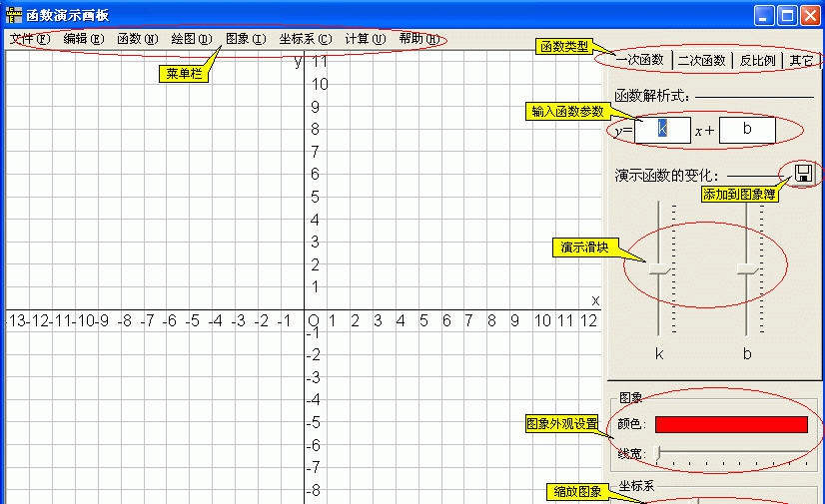Click the red graph color swatch
The image size is (825, 504).
click(731, 424)
